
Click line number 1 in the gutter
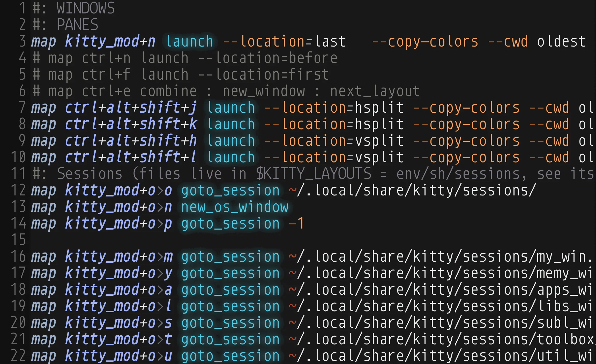coord(23,8)
